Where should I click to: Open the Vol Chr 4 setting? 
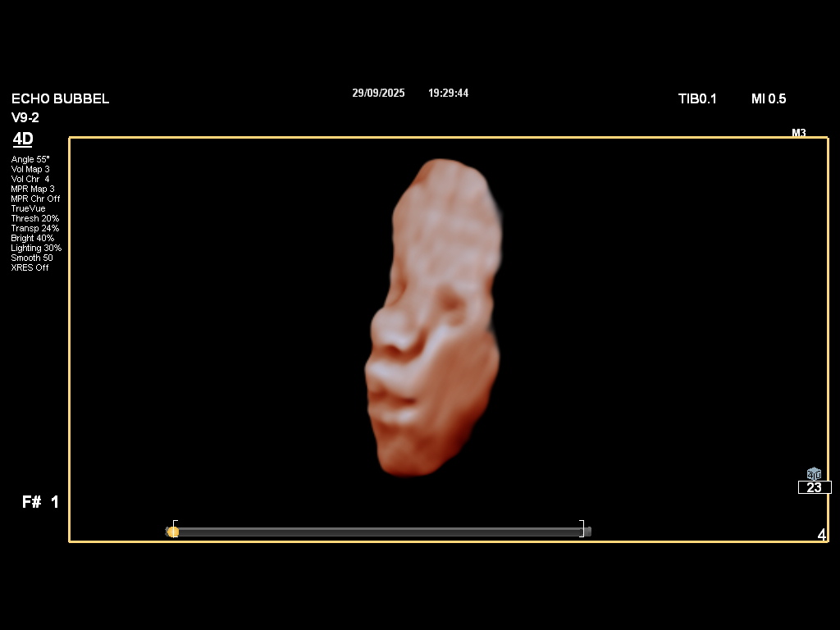[x=30, y=179]
